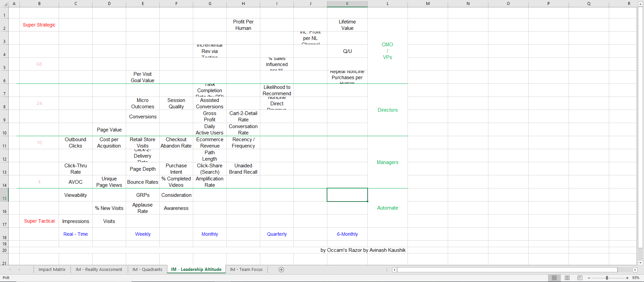The height and width of the screenshot is (282, 644).
Task: Switch to Page Layout view
Action: pyautogui.click(x=567, y=278)
